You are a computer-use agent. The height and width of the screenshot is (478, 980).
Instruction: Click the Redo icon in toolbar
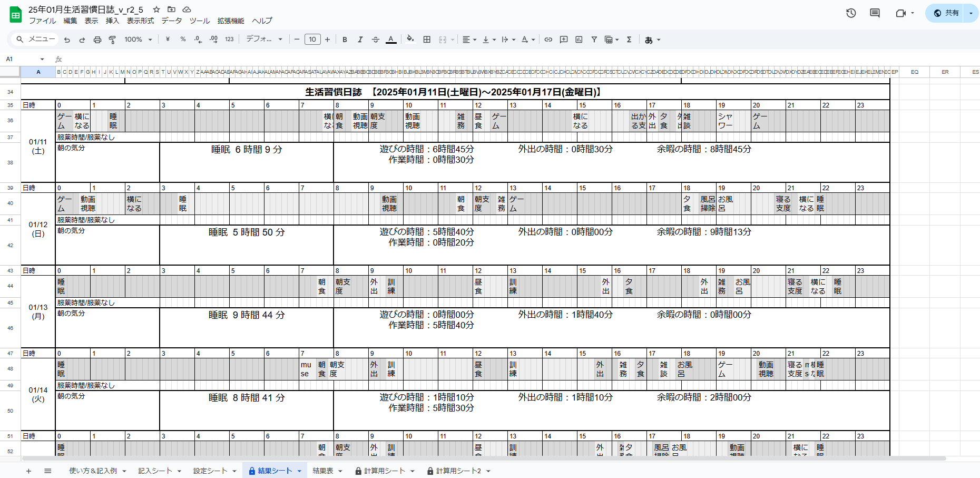point(82,40)
